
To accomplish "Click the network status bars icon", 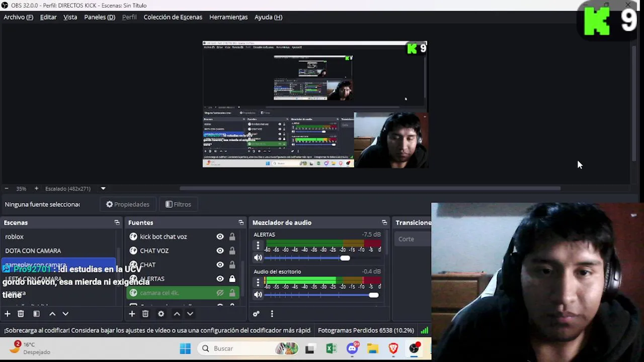I will point(425,330).
